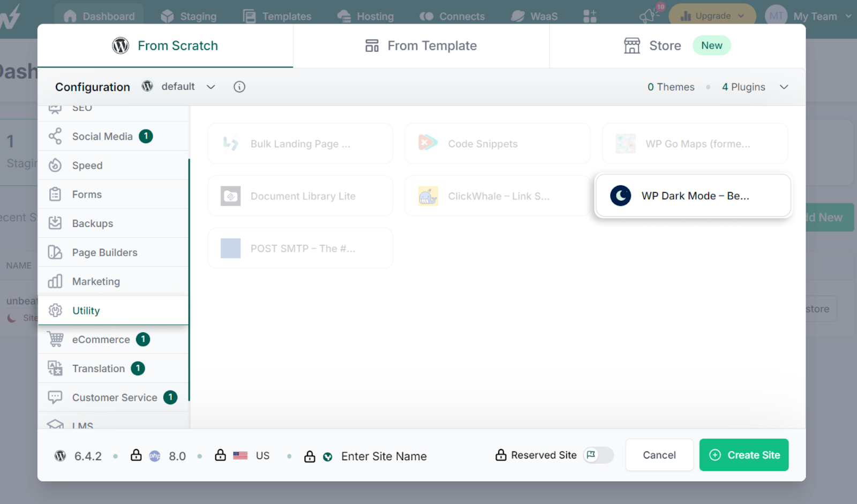Click the WordPress logo on From Scratch tab

121,46
